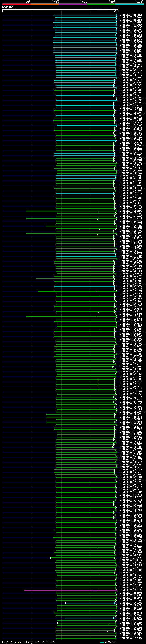This screenshot has width=146, height=644.
Task: Select hit UniRef100_A3AG04
Action: click(131, 241)
